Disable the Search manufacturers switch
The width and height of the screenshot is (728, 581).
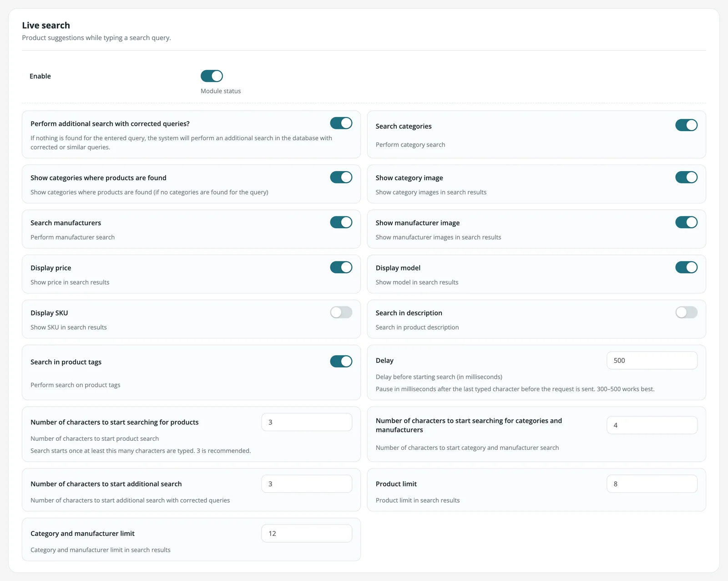click(x=341, y=222)
